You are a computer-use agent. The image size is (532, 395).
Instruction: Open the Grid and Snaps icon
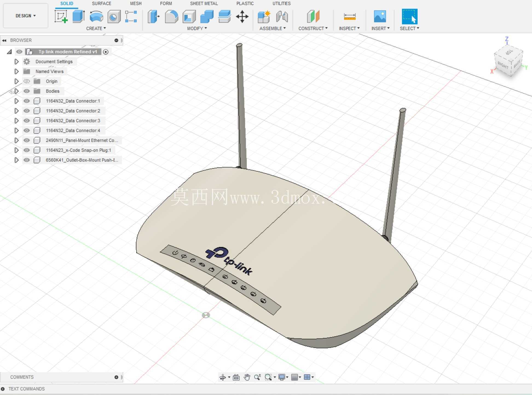point(294,377)
